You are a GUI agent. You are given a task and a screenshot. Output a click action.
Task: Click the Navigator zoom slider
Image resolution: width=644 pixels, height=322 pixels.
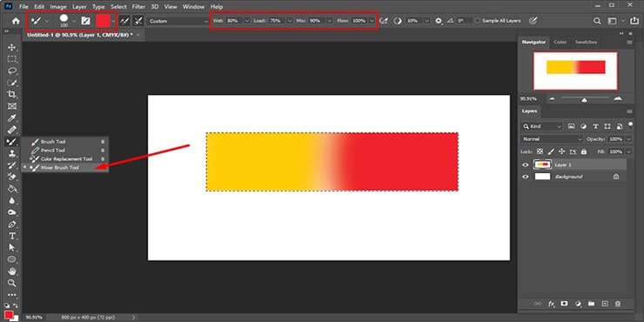[x=585, y=99]
